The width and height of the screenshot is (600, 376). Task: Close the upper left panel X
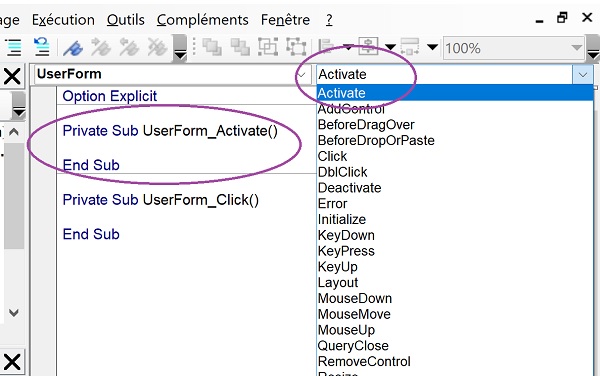tap(12, 76)
